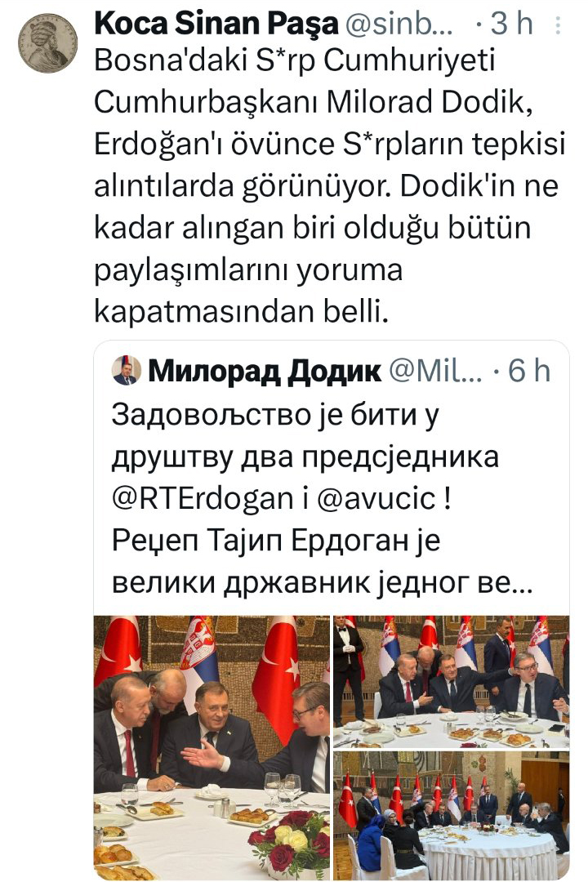Open the large left photo with roses
588x882 pixels.
(212, 748)
